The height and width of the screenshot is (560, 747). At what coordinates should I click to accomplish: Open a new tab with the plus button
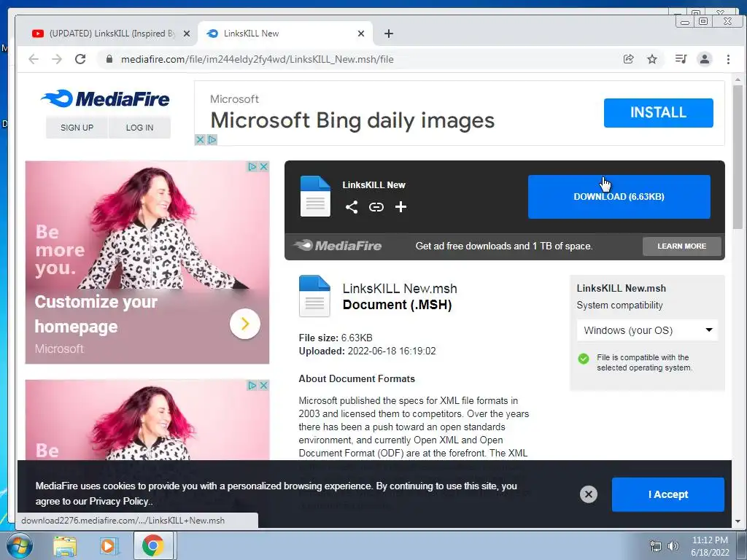tap(389, 34)
